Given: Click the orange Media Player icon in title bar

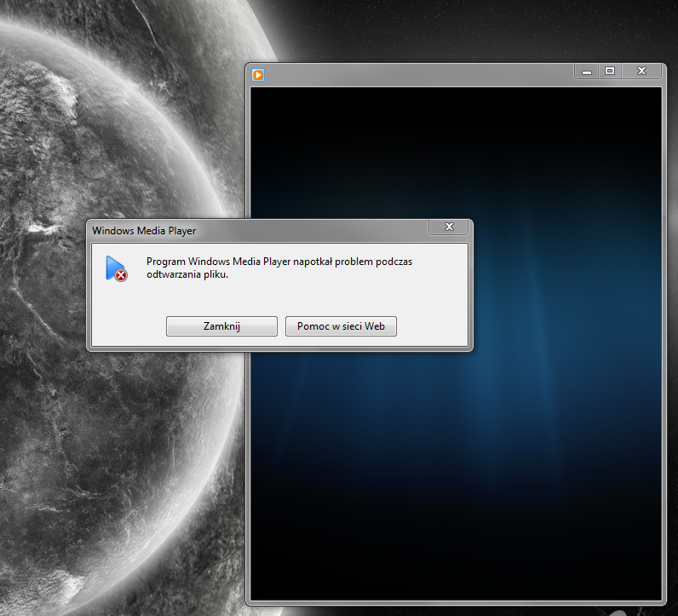Looking at the screenshot, I should [258, 75].
